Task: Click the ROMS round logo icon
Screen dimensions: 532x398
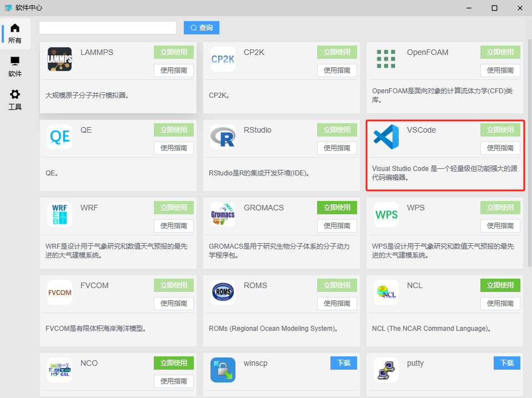Action: pos(223,292)
